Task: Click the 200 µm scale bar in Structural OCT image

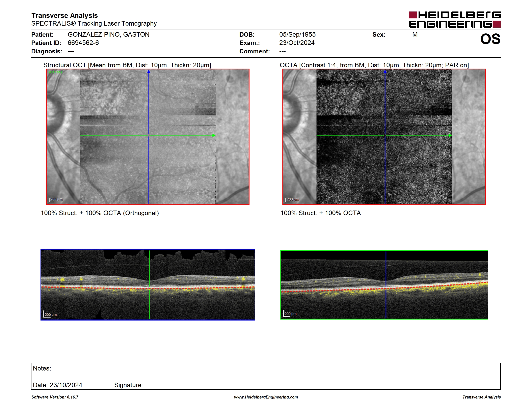Action: pyautogui.click(x=56, y=200)
